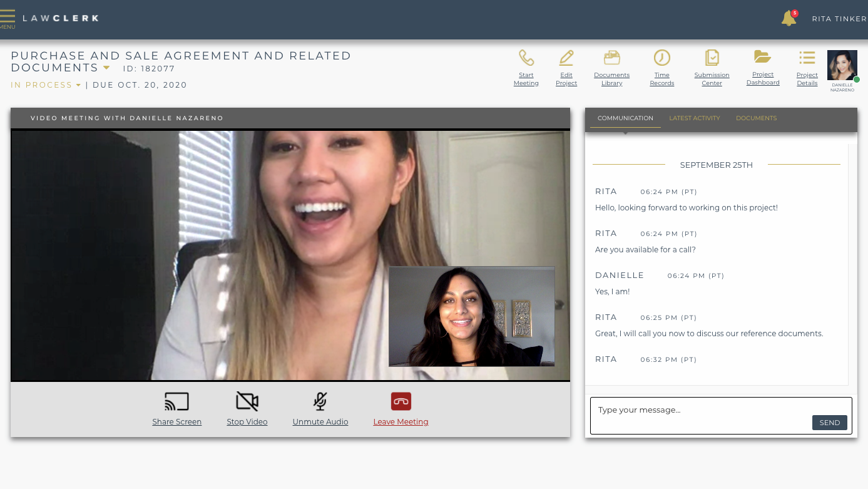Switch to the Communication tab
The height and width of the screenshot is (489, 868).
(625, 118)
